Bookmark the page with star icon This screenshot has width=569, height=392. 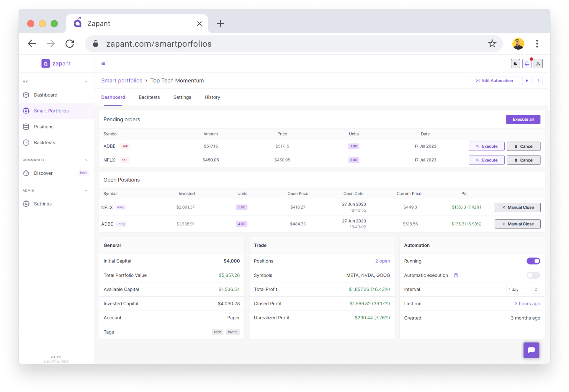pyautogui.click(x=492, y=44)
